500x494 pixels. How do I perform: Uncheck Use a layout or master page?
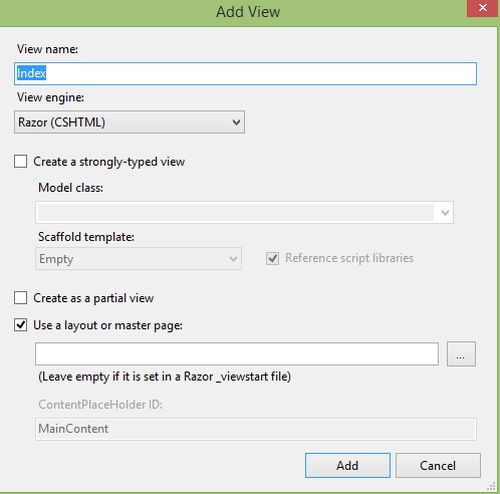[21, 325]
